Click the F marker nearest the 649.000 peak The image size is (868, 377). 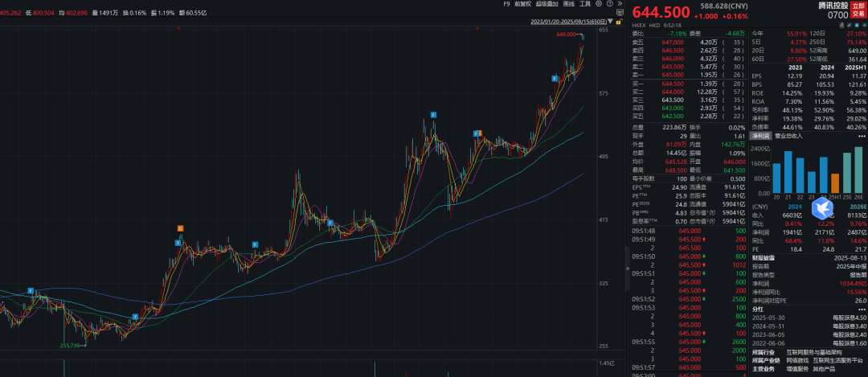(554, 79)
